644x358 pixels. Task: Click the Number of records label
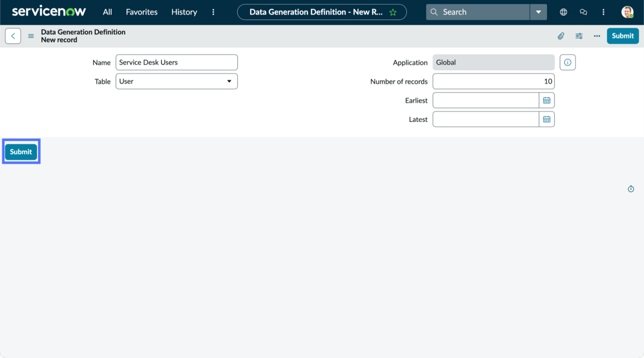399,81
